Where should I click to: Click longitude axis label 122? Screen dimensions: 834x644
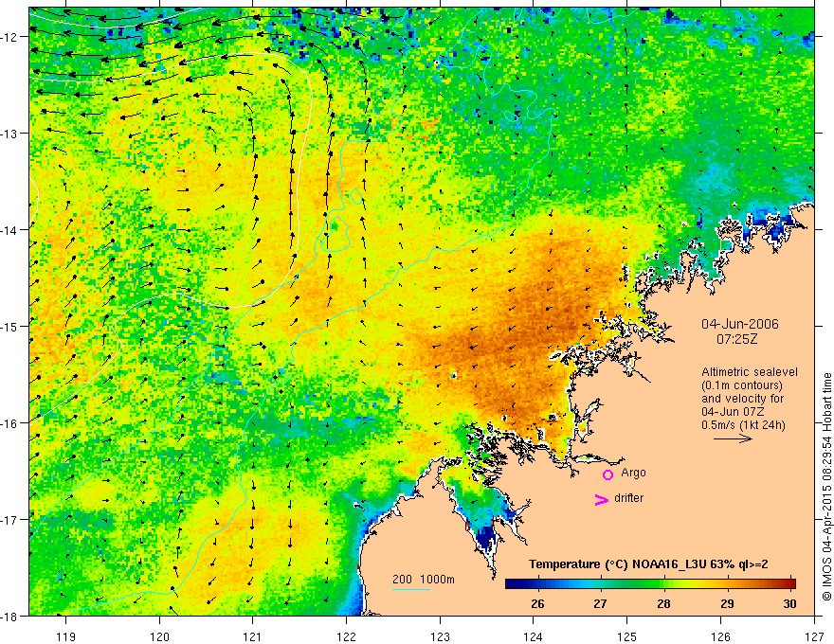click(x=346, y=636)
